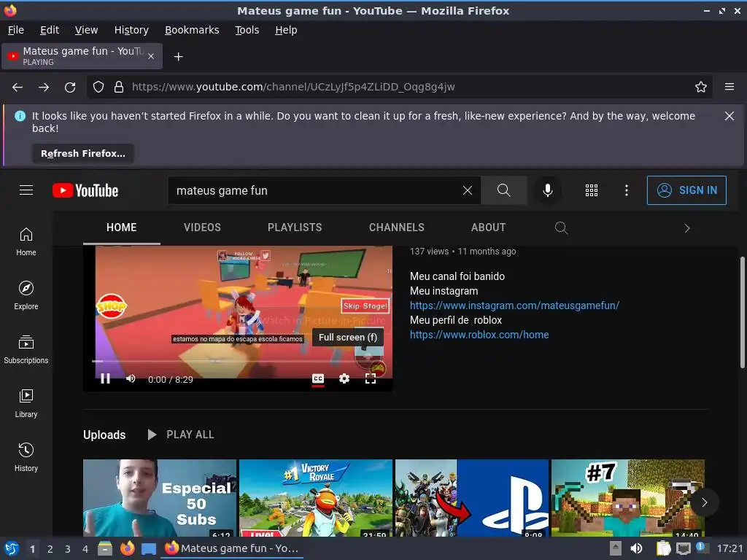Select the channel HOME tab

click(122, 227)
